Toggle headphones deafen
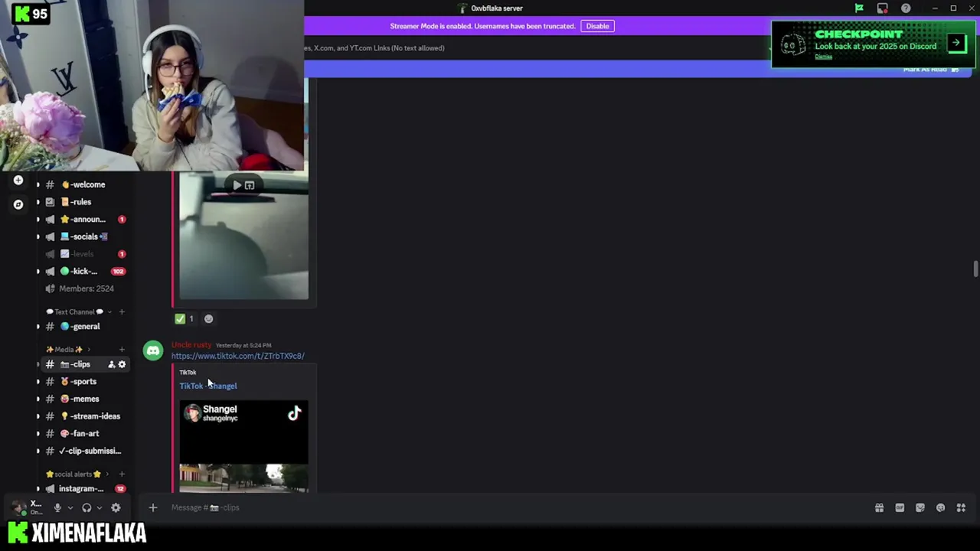The image size is (980, 551). [87, 507]
